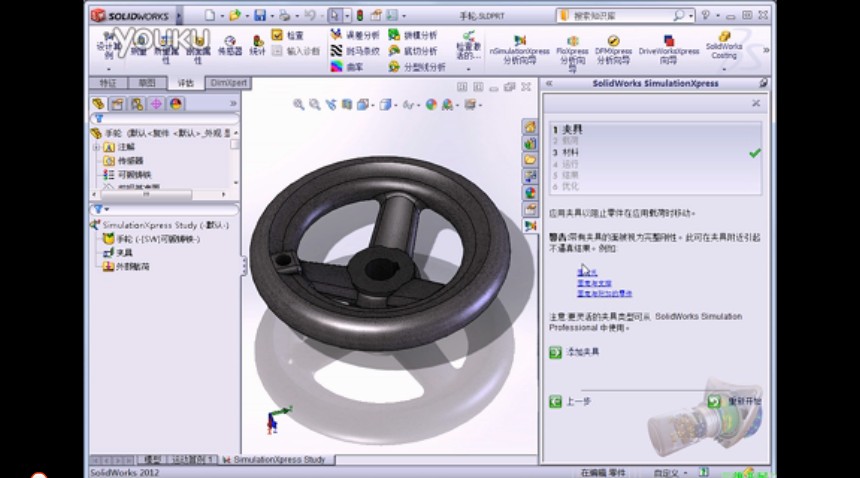Switch to the DimXpert tab

click(229, 83)
